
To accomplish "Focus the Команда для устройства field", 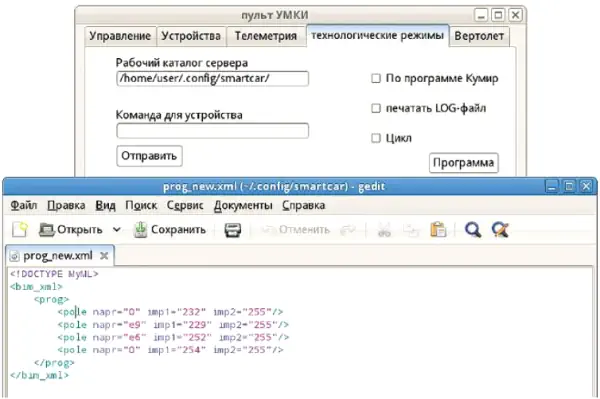I will pos(212,131).
